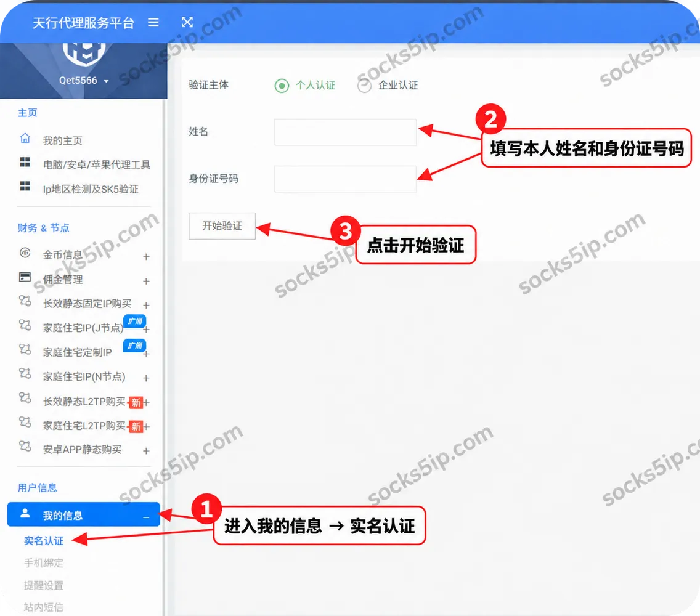Click the 姓名 input field
Viewport: 700px width, 616px height.
(345, 132)
